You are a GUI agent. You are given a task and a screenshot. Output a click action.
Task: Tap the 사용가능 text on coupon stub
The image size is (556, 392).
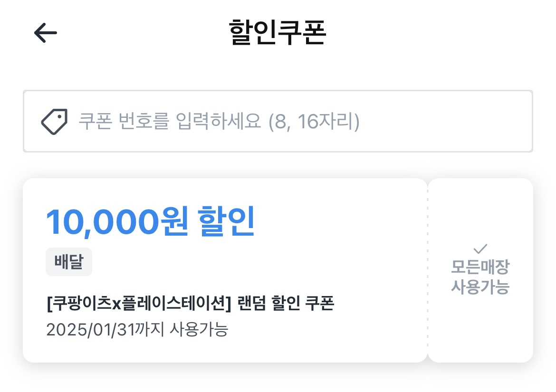(480, 287)
